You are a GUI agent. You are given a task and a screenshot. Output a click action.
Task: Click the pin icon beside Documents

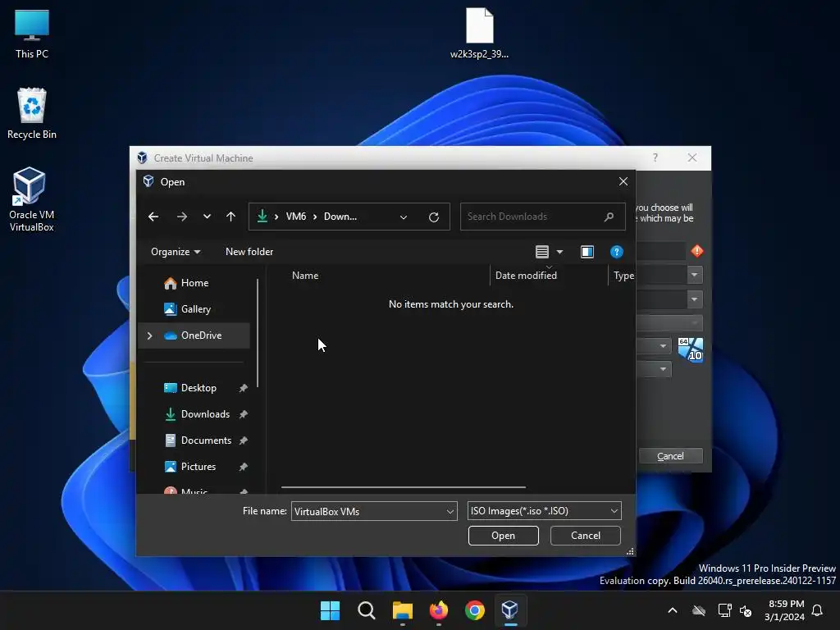(243, 441)
